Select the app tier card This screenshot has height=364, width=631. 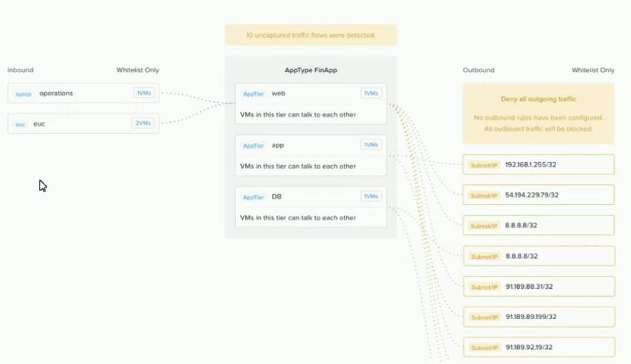(x=311, y=156)
